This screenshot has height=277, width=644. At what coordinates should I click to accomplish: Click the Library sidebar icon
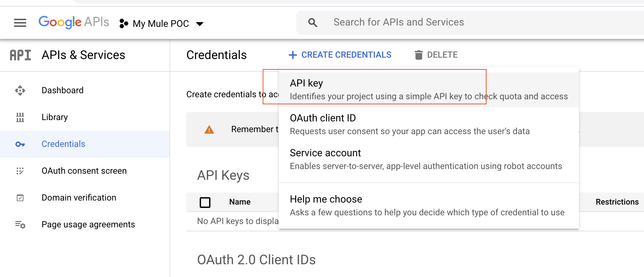[x=20, y=117]
